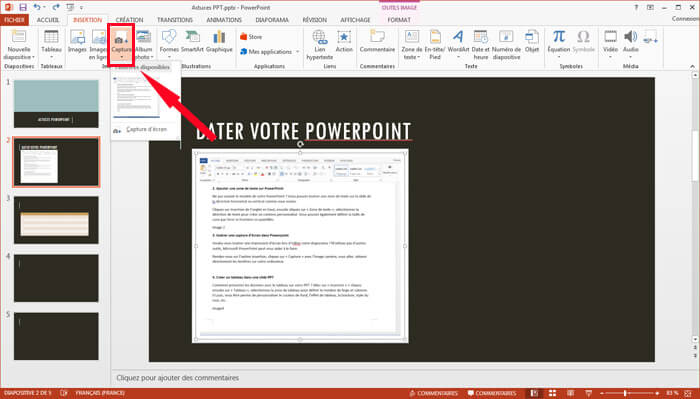Image resolution: width=700 pixels, height=399 pixels.
Task: Insert Numéro de diapositive
Action: pyautogui.click(x=506, y=44)
